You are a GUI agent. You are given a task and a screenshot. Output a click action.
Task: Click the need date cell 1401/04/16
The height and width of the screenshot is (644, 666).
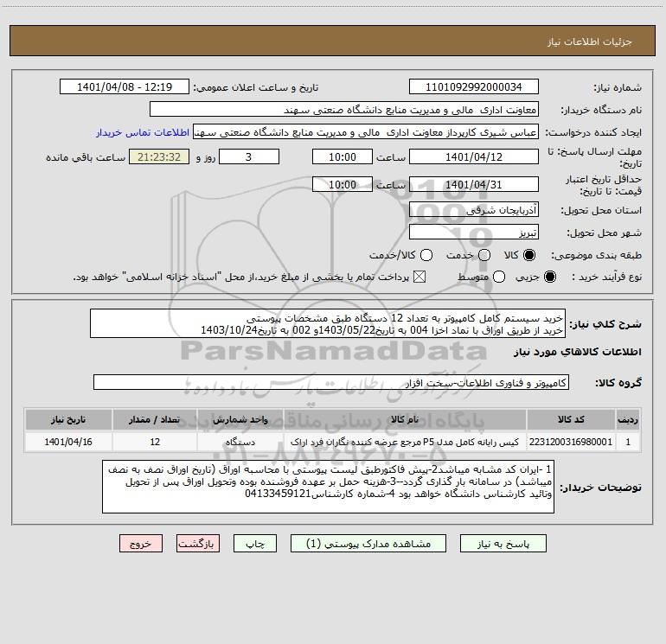pos(68,442)
